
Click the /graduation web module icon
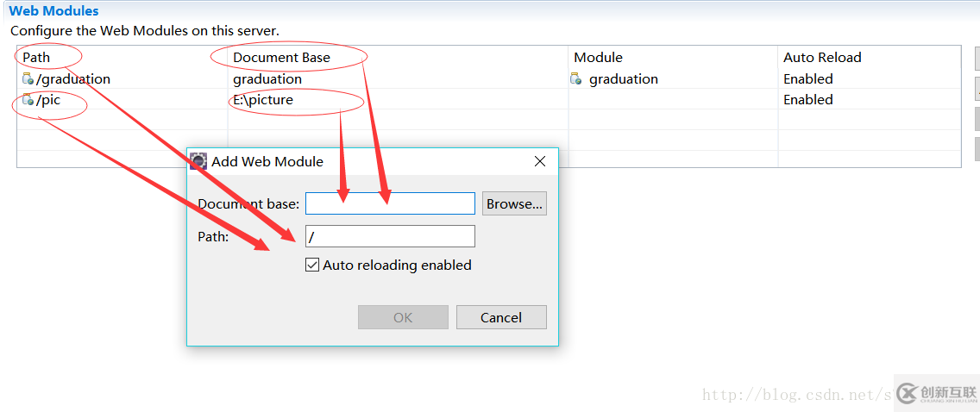[x=28, y=79]
